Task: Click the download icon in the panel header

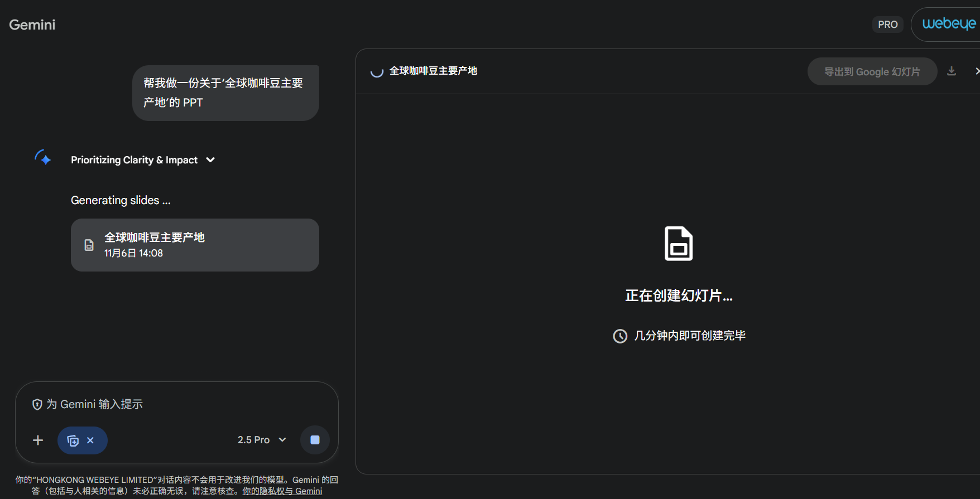Action: point(952,71)
